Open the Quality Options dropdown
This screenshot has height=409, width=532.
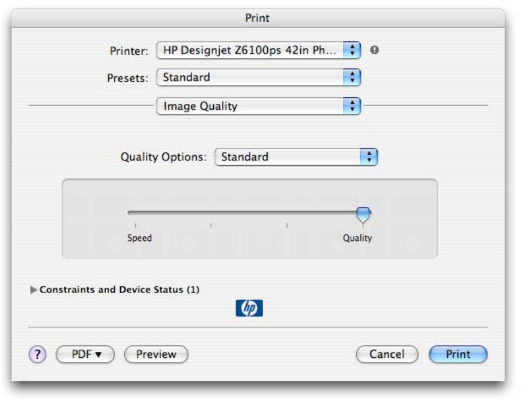pos(295,157)
